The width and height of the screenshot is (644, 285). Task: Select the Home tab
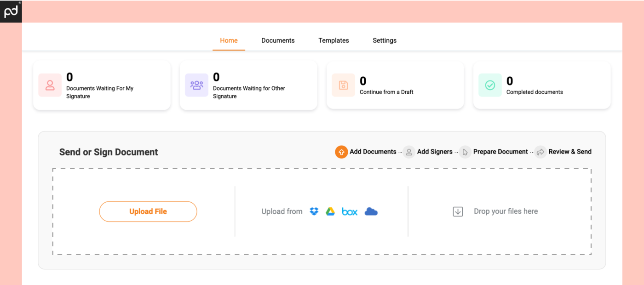coord(229,40)
